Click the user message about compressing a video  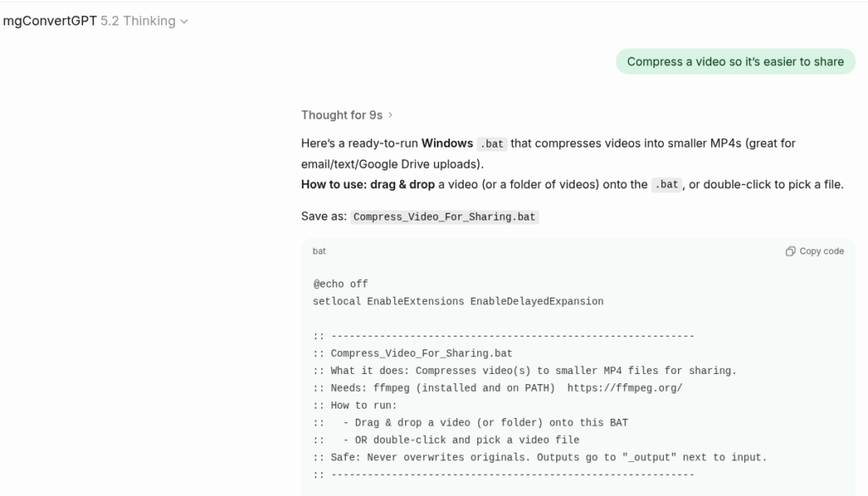click(x=735, y=62)
